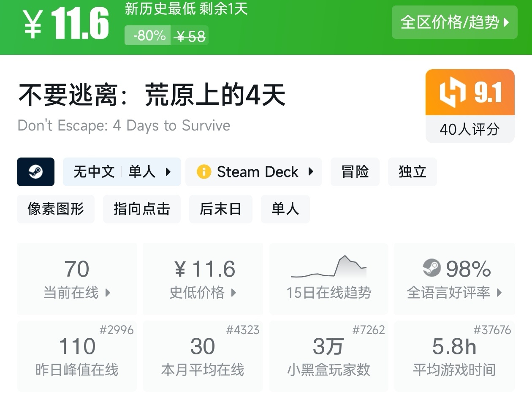This screenshot has width=532, height=397.
Task: Select the 后末日 tag
Action: (x=221, y=209)
